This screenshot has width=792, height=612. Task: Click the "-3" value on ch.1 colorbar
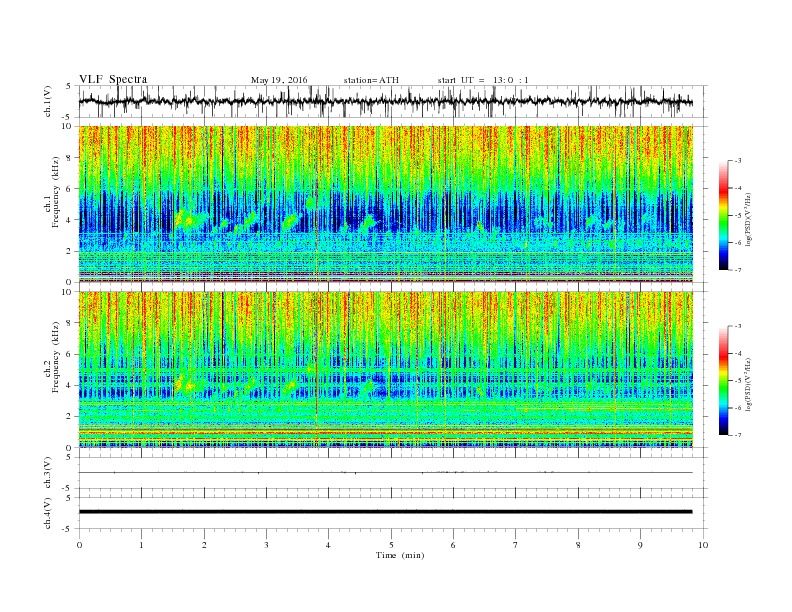[x=737, y=161]
